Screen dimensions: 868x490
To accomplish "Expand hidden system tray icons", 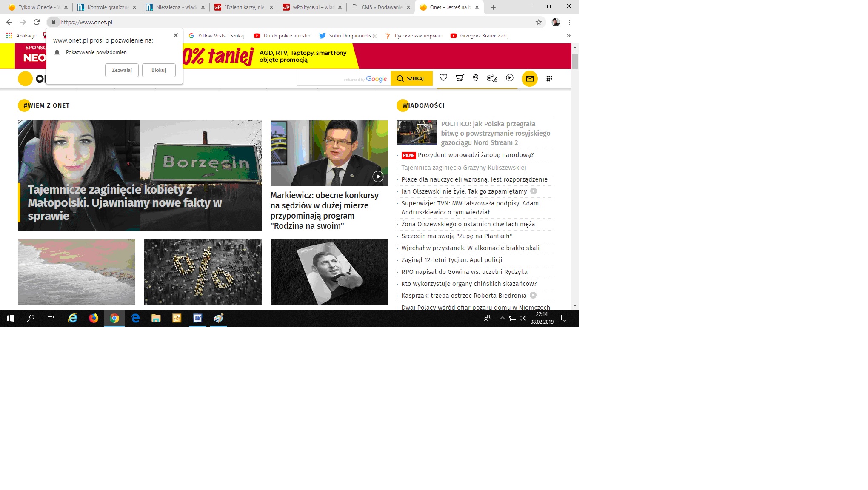I will point(503,318).
